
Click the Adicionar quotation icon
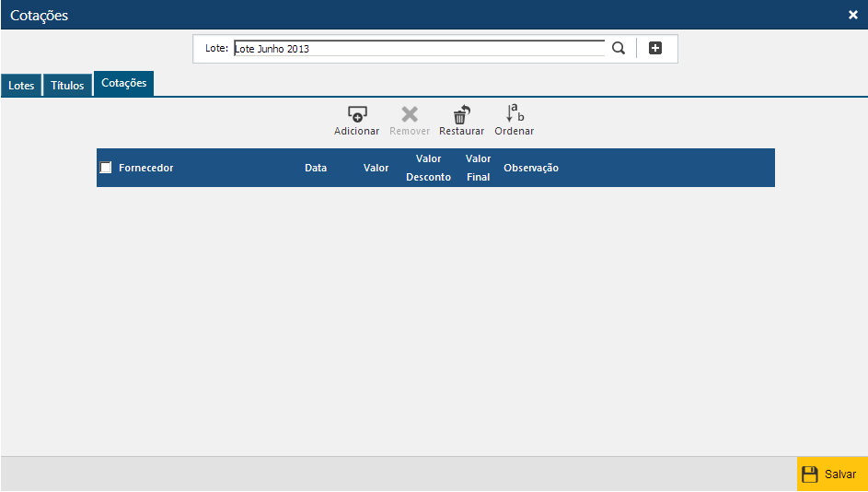(x=356, y=115)
